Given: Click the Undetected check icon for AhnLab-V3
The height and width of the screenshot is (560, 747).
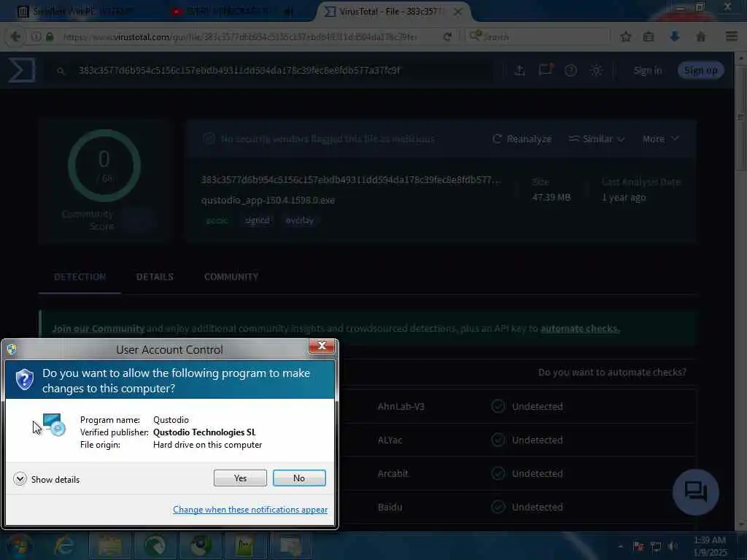Looking at the screenshot, I should [498, 406].
